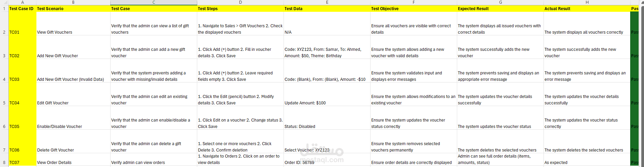Click the "Test Objective" header cell
644x167 pixels.
[413, 9]
